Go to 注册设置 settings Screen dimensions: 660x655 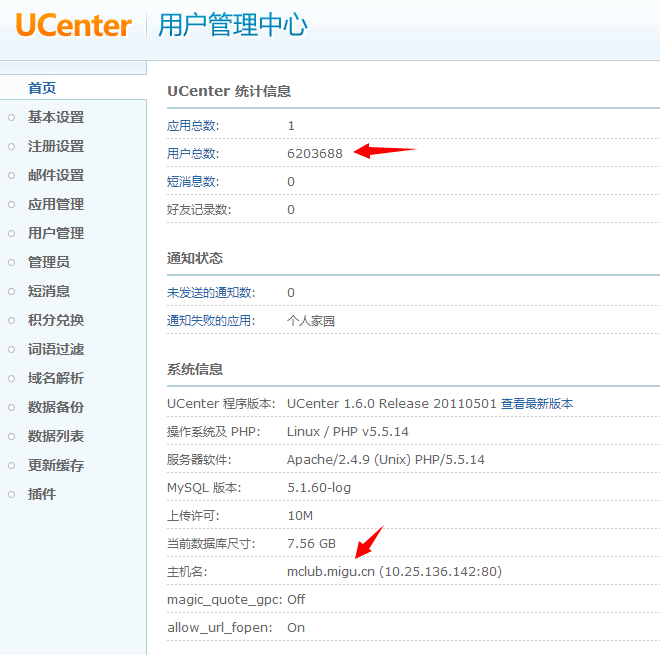(56, 146)
